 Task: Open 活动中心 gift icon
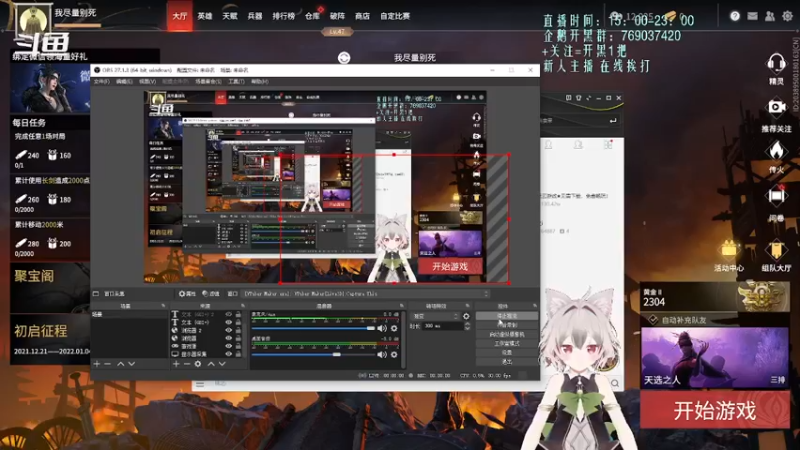pos(729,250)
